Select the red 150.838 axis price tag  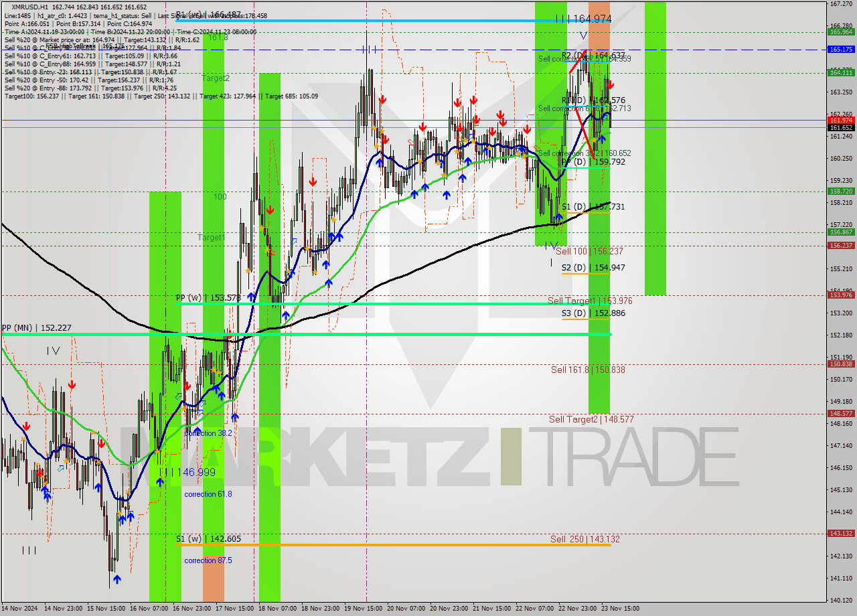(841, 364)
